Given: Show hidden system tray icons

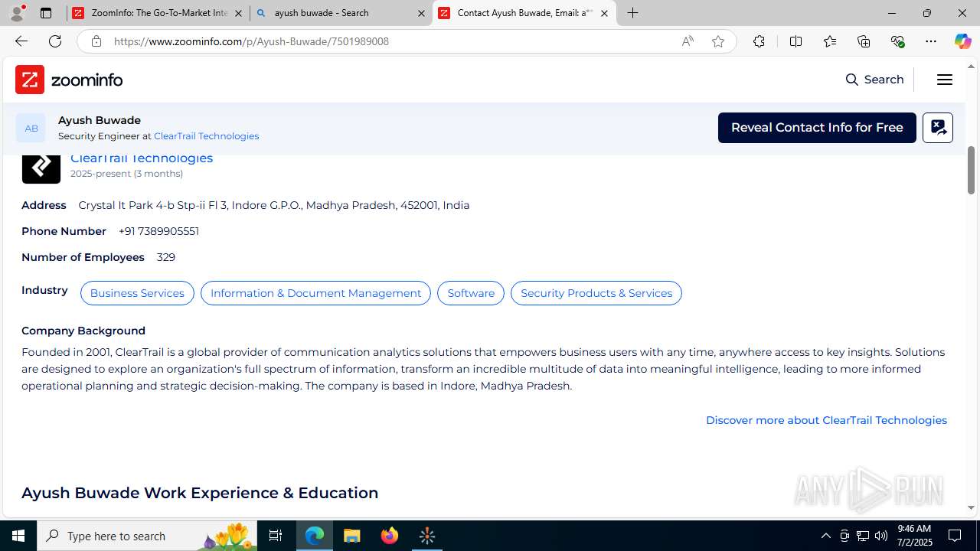Looking at the screenshot, I should 825,536.
